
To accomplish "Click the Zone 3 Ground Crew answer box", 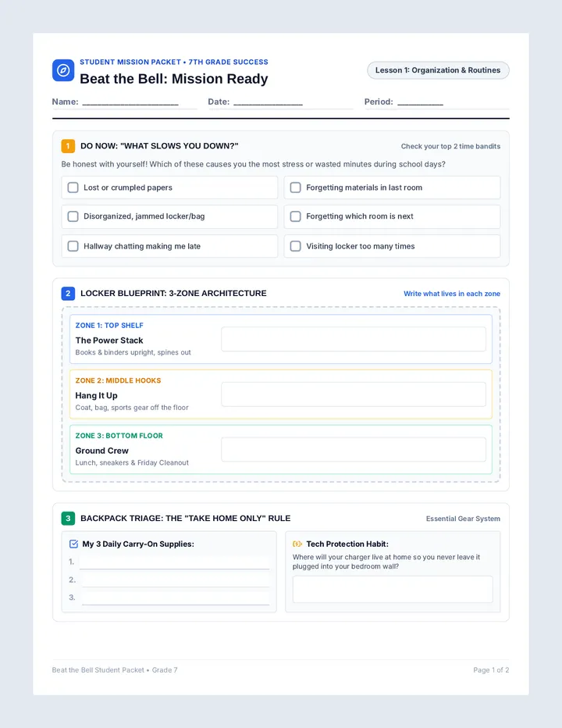I will pyautogui.click(x=354, y=449).
